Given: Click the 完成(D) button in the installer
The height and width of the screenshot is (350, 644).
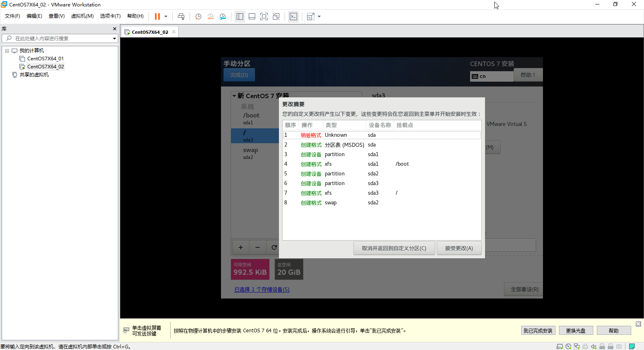Looking at the screenshot, I should tap(239, 75).
